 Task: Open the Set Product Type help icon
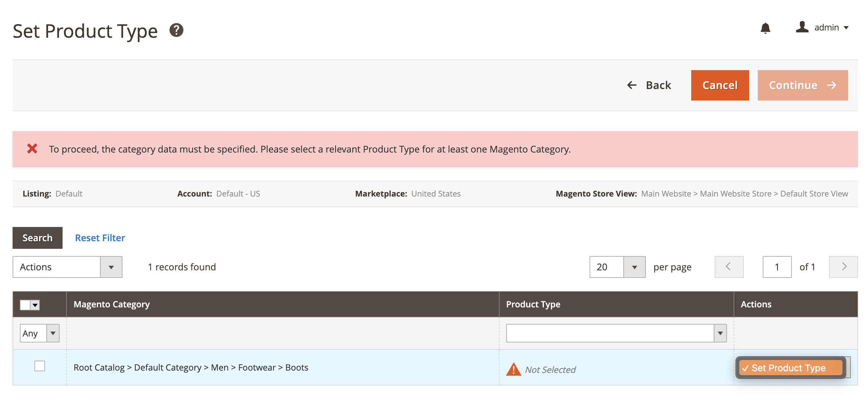pos(176,31)
